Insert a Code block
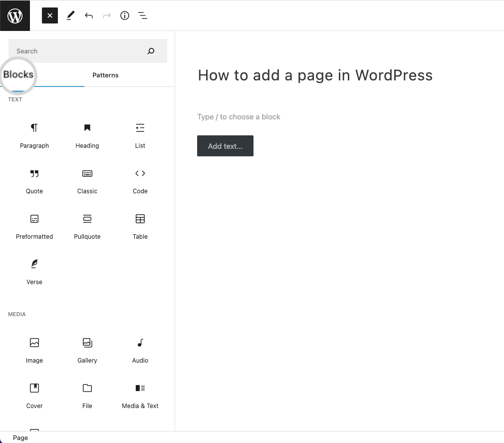 [140, 181]
